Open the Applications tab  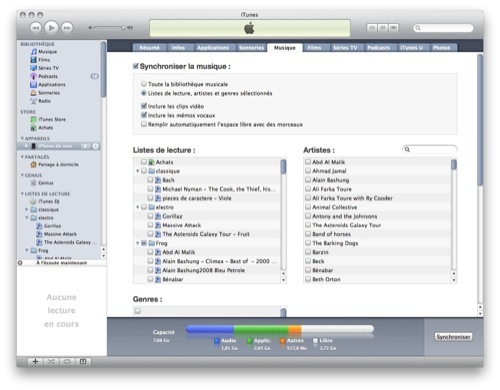click(x=213, y=48)
